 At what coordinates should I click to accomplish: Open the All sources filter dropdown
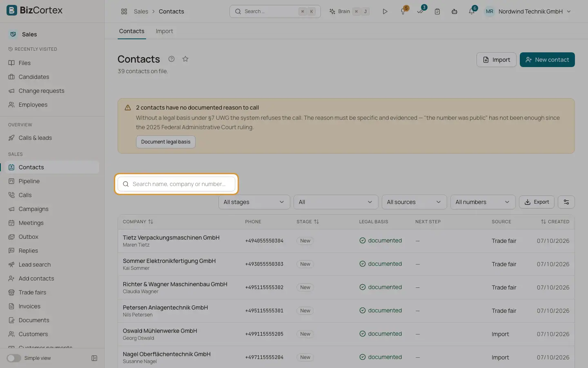(414, 202)
